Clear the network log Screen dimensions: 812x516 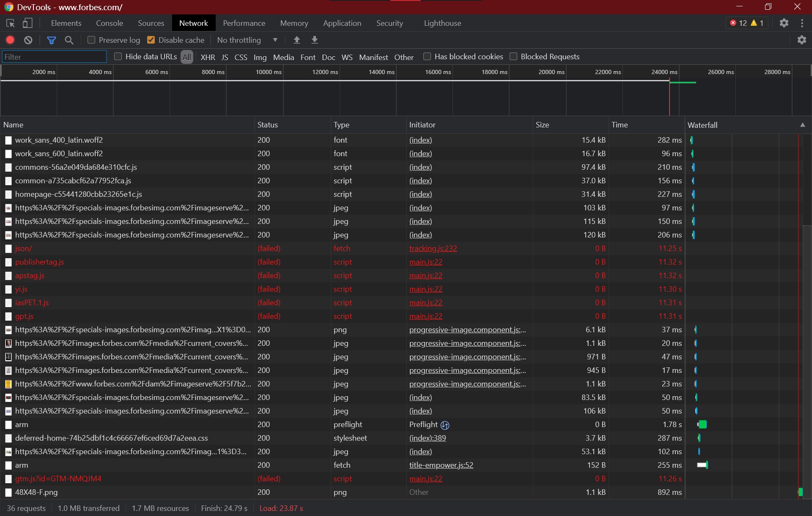28,40
